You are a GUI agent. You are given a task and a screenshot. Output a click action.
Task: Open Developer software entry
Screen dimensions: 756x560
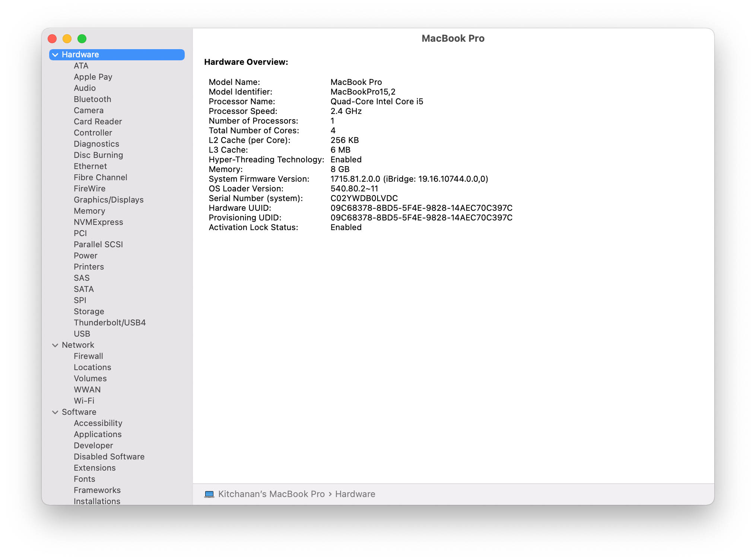tap(93, 446)
